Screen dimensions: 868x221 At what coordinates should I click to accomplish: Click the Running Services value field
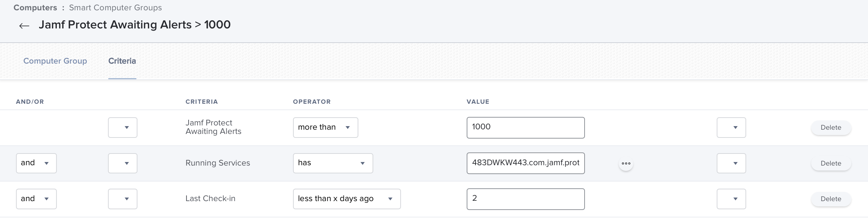(525, 163)
